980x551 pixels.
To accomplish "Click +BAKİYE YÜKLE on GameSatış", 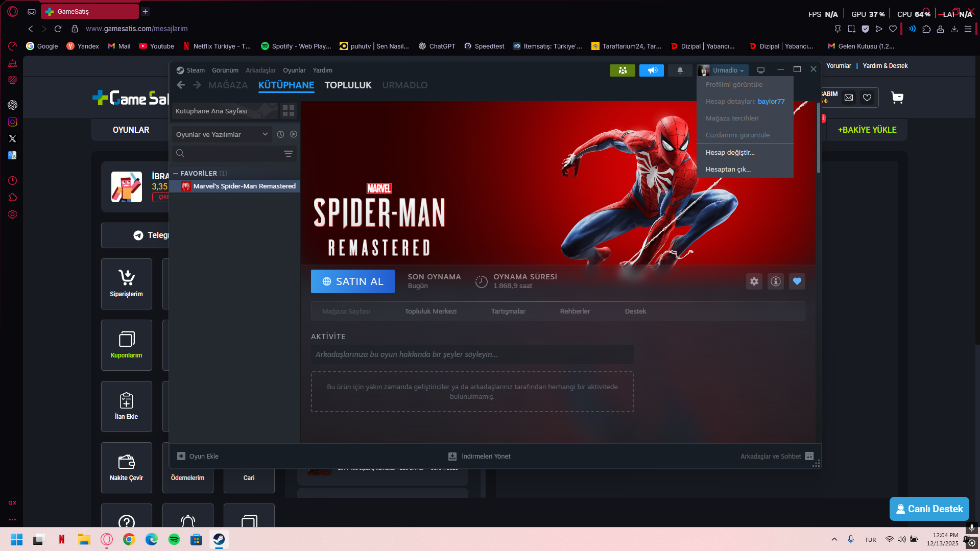I will pos(867,130).
